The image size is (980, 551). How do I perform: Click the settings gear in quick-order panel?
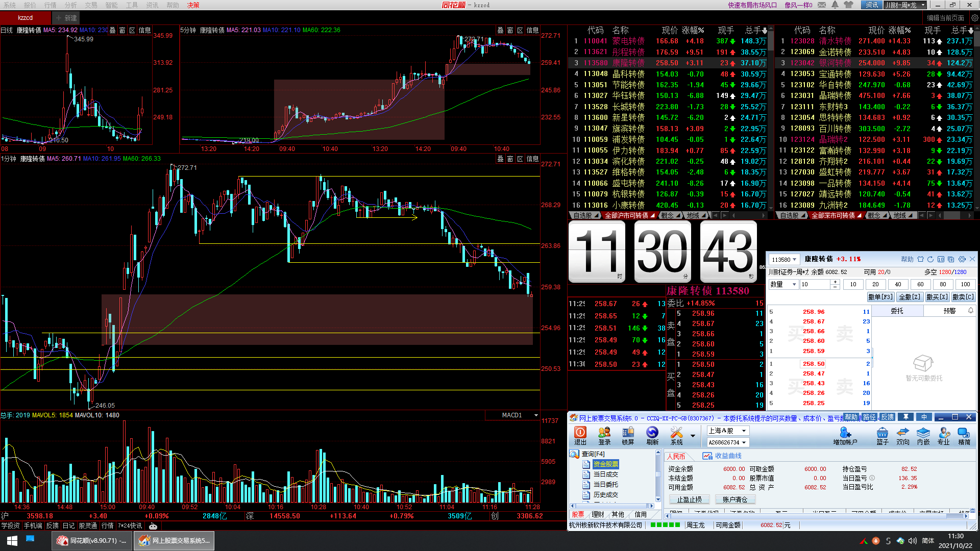[962, 259]
